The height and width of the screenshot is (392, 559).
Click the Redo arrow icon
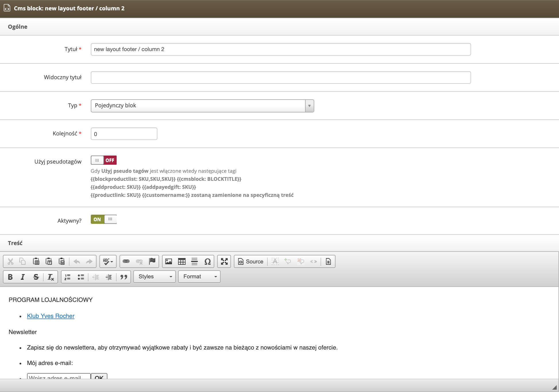click(x=89, y=261)
